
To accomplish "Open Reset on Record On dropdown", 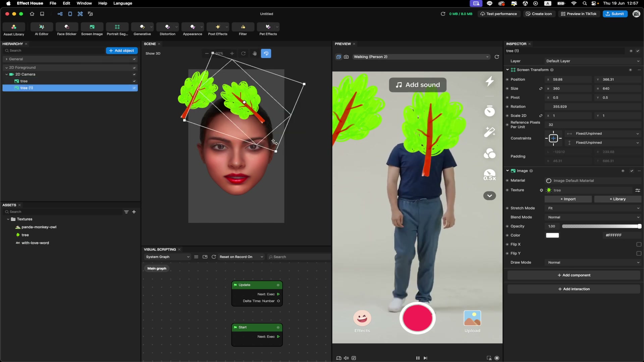I will coord(241,257).
